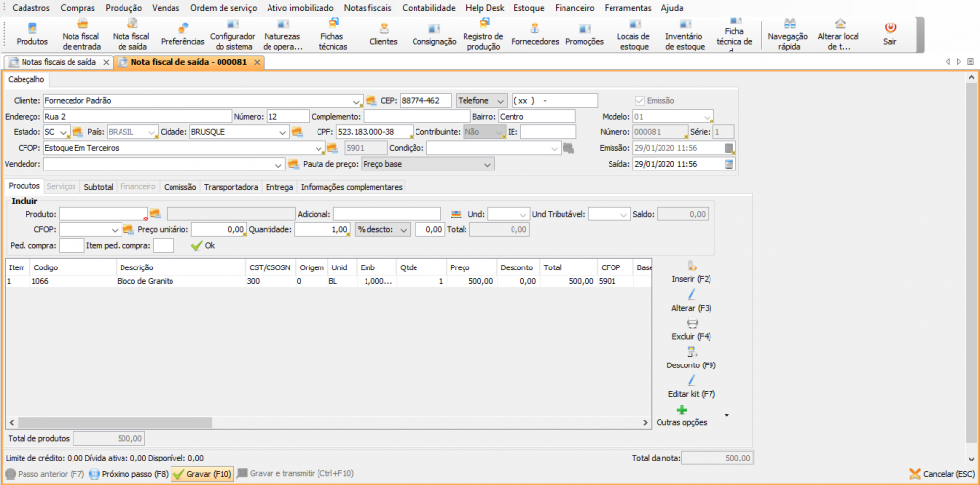The image size is (980, 485).
Task: Click the Fornecedores toolbar icon
Action: pos(535,33)
